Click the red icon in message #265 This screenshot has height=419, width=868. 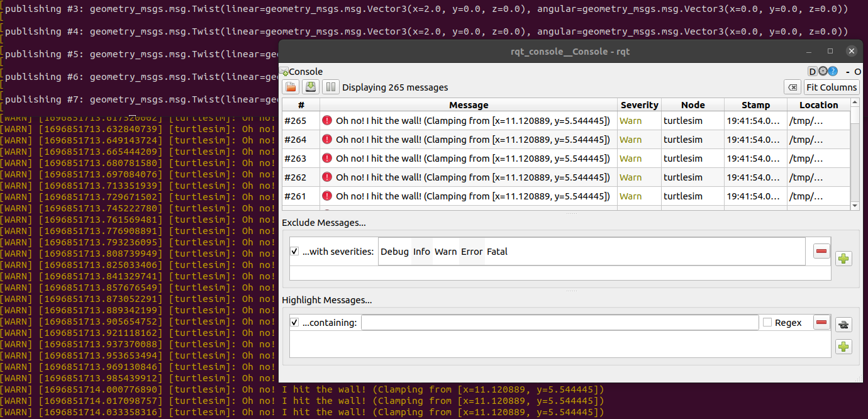coord(327,120)
